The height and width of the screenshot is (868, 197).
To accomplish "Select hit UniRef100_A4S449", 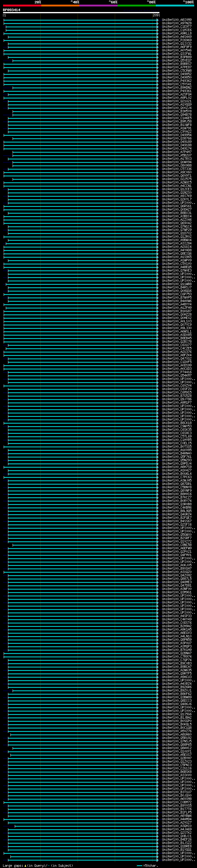I will pos(177,37).
